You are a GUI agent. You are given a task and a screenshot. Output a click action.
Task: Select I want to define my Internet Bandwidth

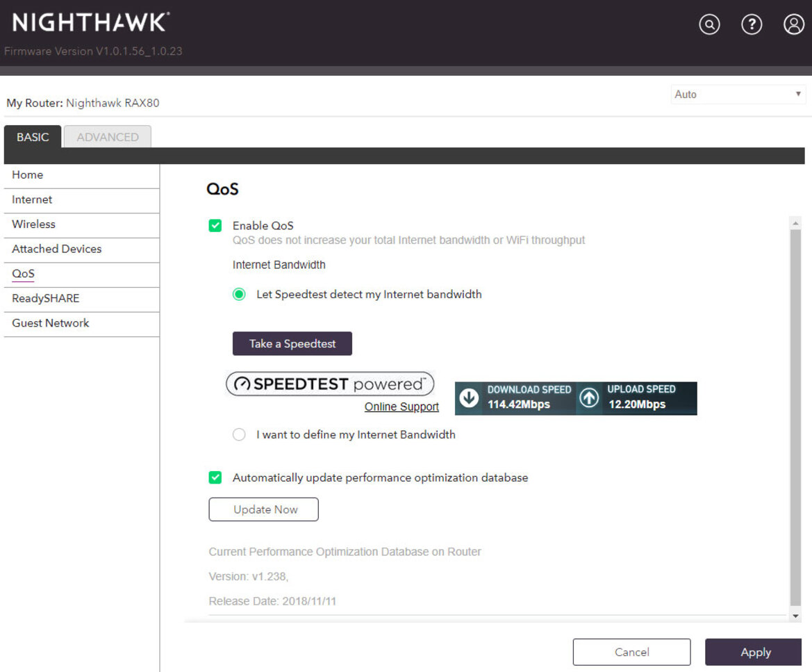(x=239, y=434)
